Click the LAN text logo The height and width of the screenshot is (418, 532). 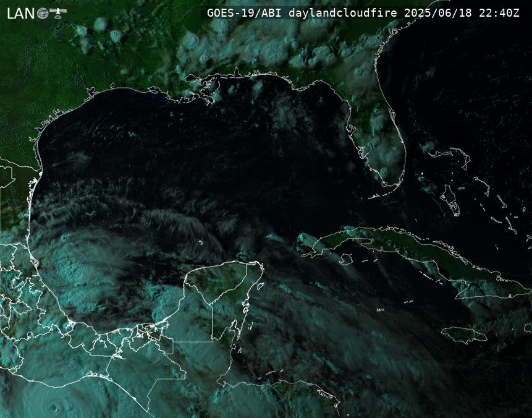21,14
